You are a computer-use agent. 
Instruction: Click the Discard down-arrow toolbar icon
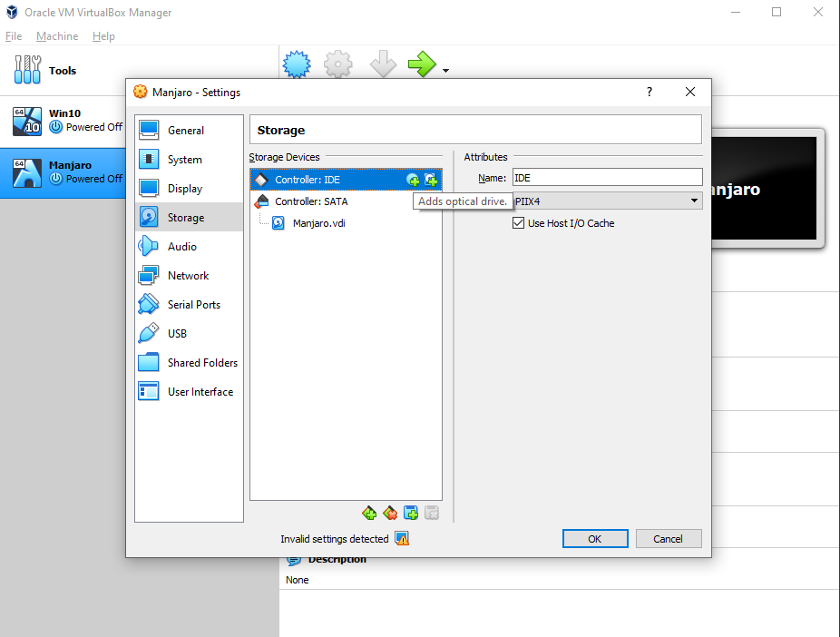383,64
